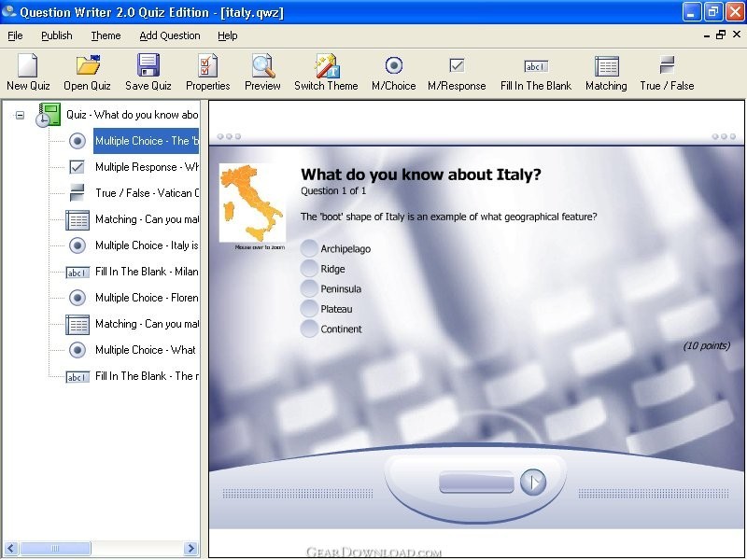Click the quiz progress bar beside the arrow
Screen dimensions: 747x560
click(476, 483)
